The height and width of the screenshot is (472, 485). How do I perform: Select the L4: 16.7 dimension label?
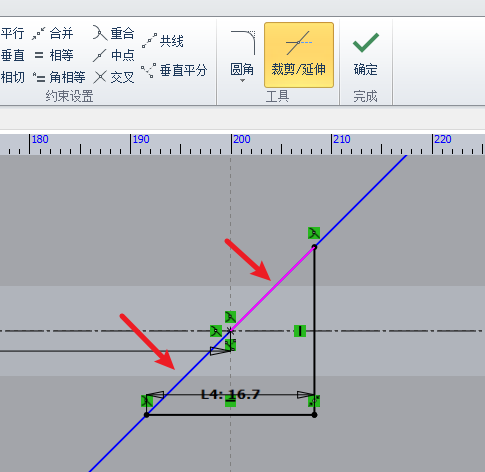point(230,394)
